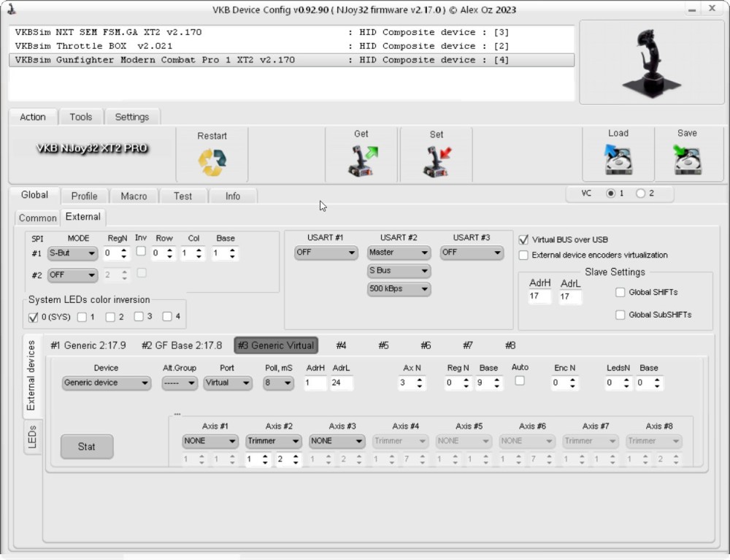Click the Reg N Base stepper arrows

click(x=497, y=383)
